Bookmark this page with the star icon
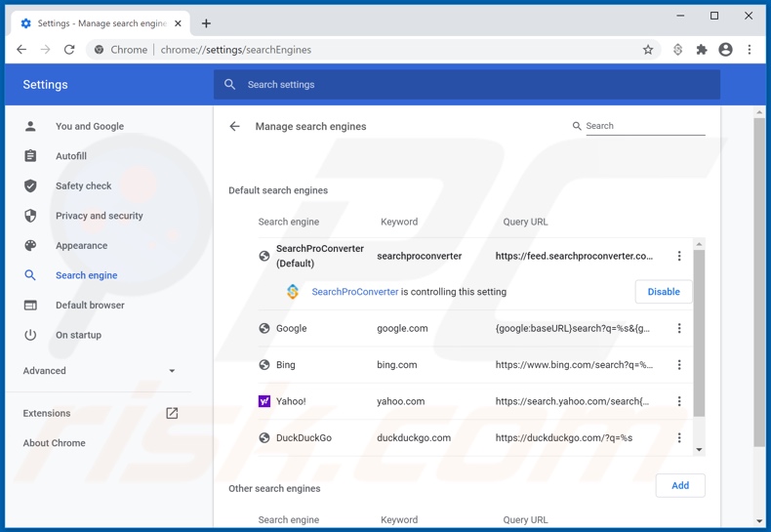This screenshot has height=532, width=771. (x=648, y=50)
